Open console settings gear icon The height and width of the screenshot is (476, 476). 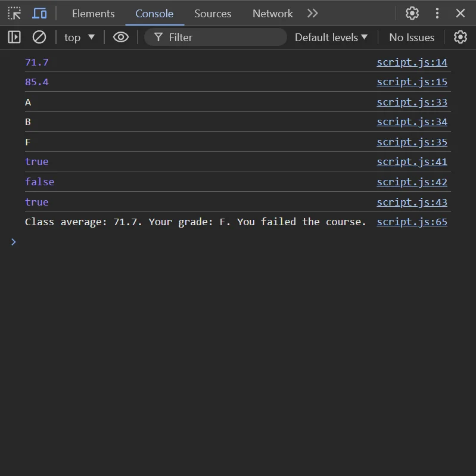[x=461, y=38]
